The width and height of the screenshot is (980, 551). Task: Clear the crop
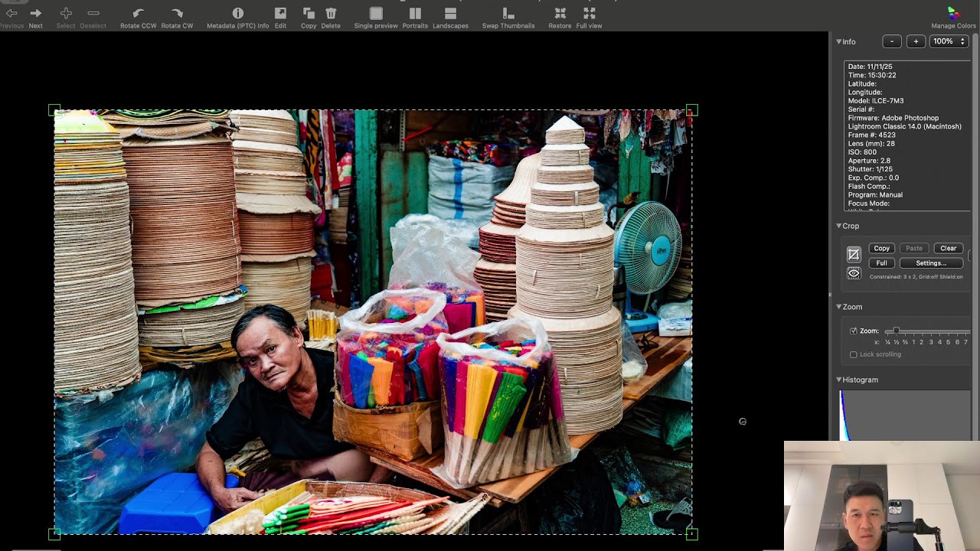[948, 248]
